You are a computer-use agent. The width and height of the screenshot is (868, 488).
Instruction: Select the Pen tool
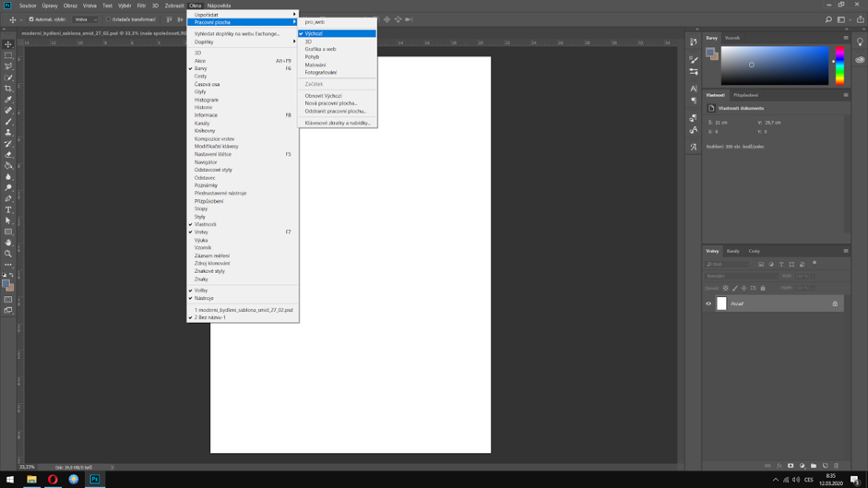click(8, 199)
